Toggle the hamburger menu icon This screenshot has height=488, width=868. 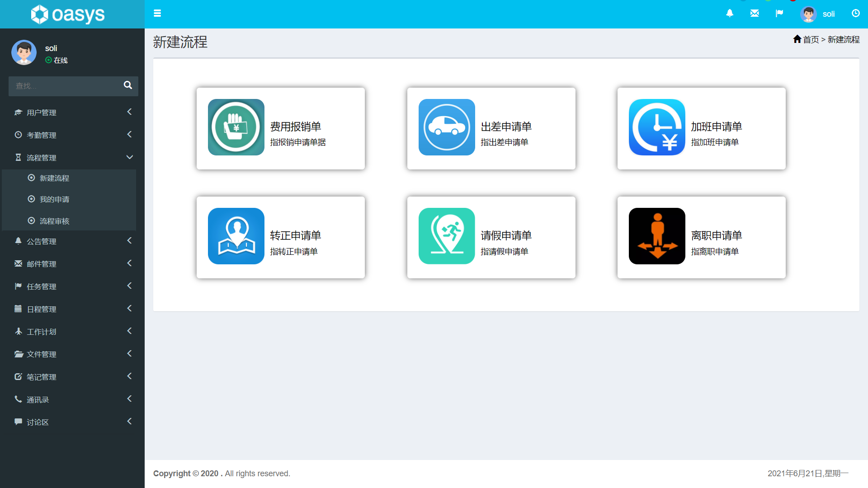157,13
